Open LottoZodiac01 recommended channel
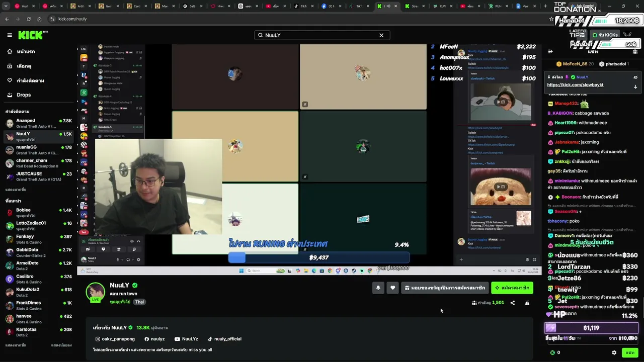Viewport: 644px width, 362px height. point(39,225)
